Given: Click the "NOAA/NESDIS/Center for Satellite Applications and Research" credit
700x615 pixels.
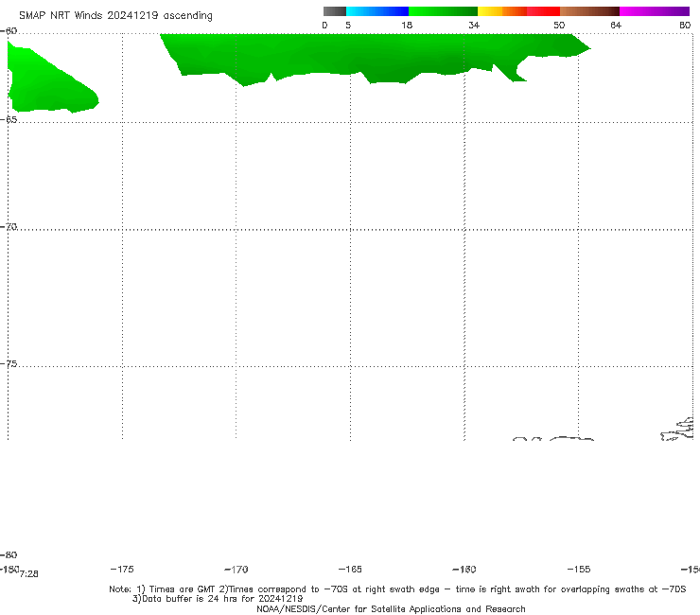Looking at the screenshot, I should (391, 608).
